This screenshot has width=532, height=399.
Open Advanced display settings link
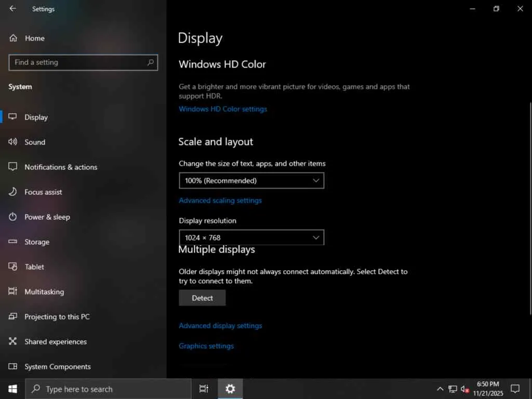tap(220, 325)
